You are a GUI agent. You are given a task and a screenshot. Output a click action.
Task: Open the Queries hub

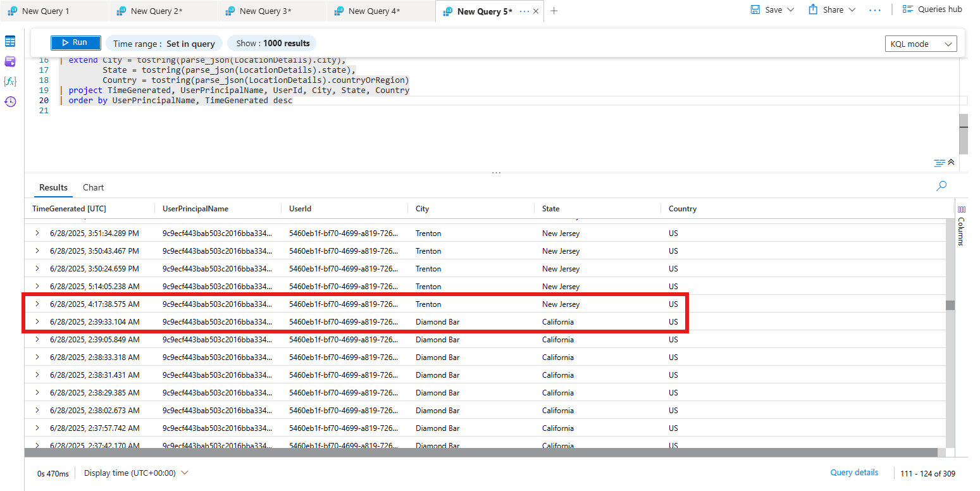tap(932, 9)
